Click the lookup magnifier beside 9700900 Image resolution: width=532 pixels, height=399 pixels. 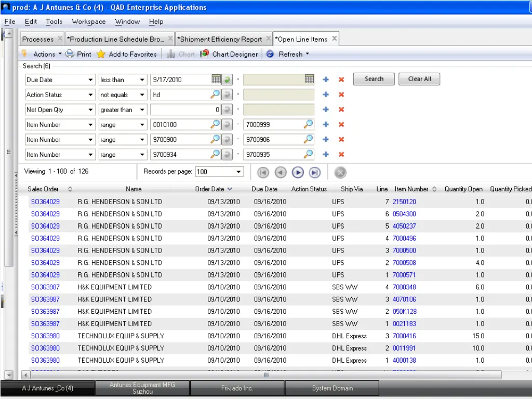click(215, 139)
